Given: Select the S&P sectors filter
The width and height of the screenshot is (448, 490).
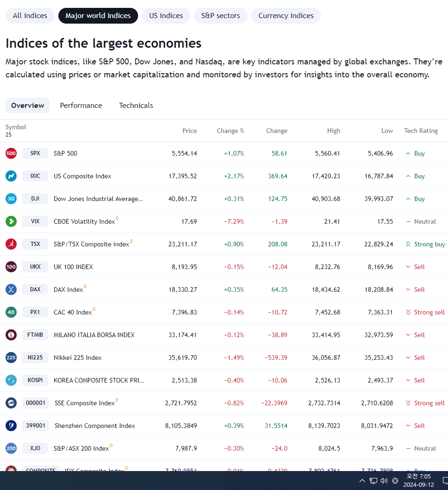Looking at the screenshot, I should click(x=221, y=16).
